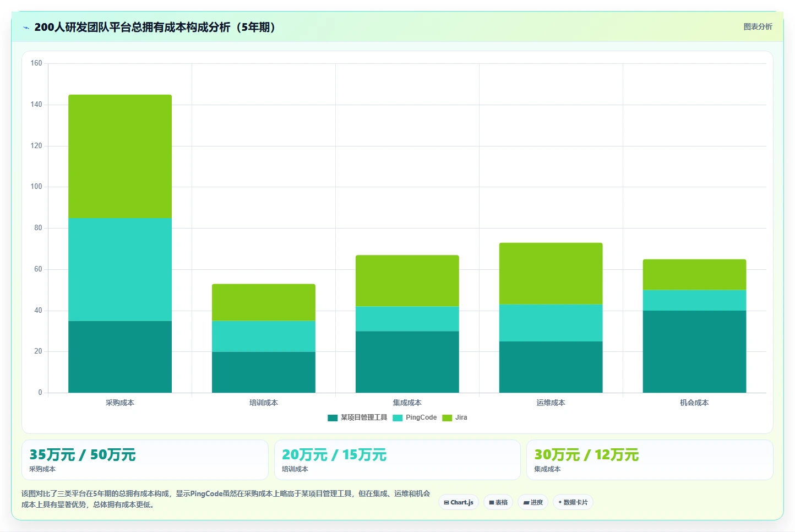
Task: Click the PingCode segment of 集成成本 bar
Action: coord(407,319)
